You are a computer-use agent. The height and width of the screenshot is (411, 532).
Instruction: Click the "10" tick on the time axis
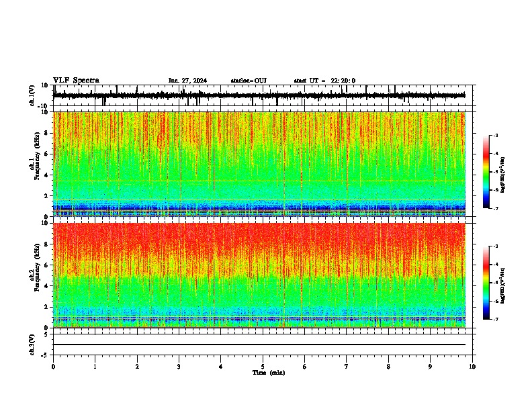472,367
